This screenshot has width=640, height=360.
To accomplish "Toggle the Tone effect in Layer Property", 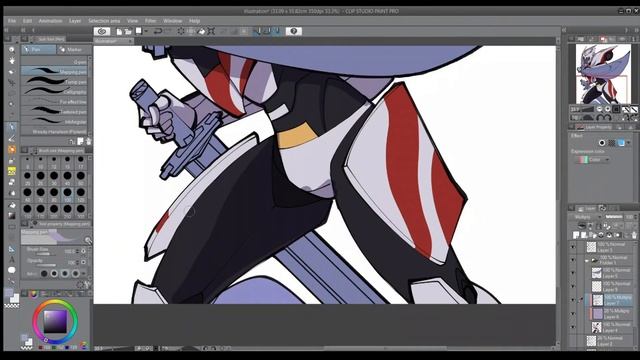I will [611, 143].
